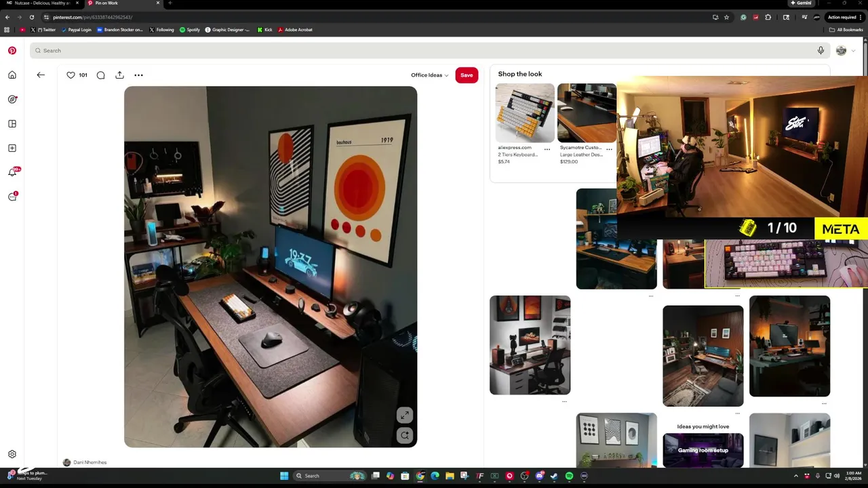Open the Pinterest profile avatar
Image resolution: width=868 pixels, height=488 pixels.
pos(841,50)
